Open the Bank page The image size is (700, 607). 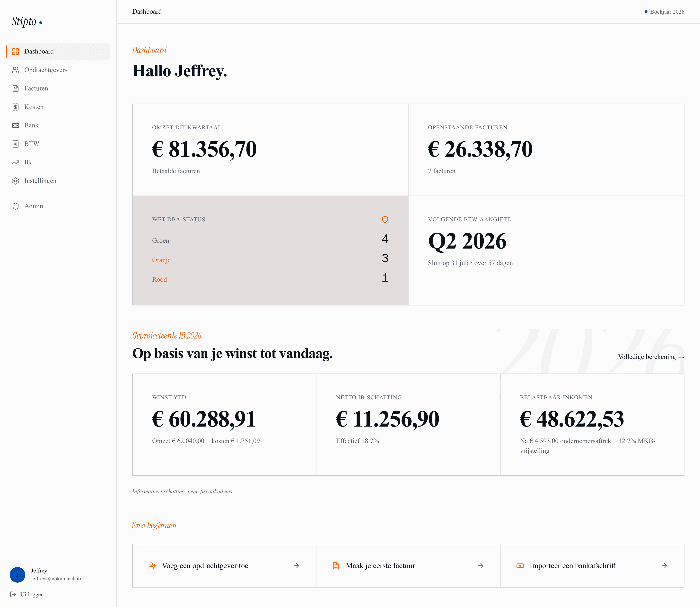(58, 125)
